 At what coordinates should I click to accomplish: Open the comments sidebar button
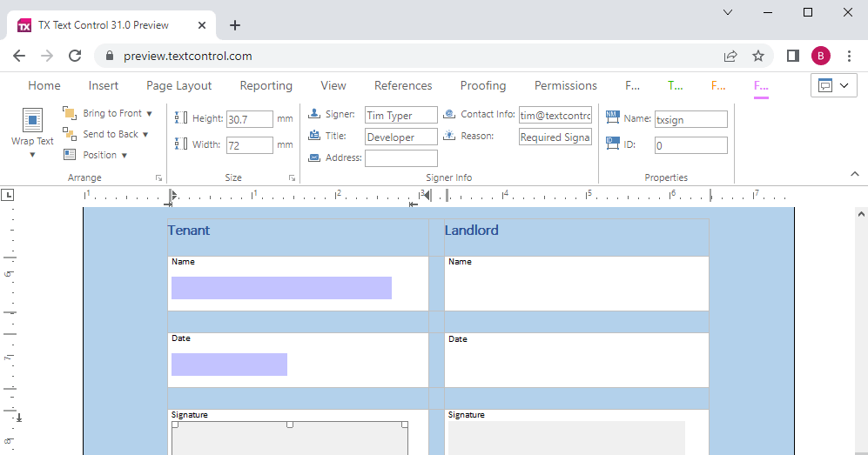click(x=833, y=85)
